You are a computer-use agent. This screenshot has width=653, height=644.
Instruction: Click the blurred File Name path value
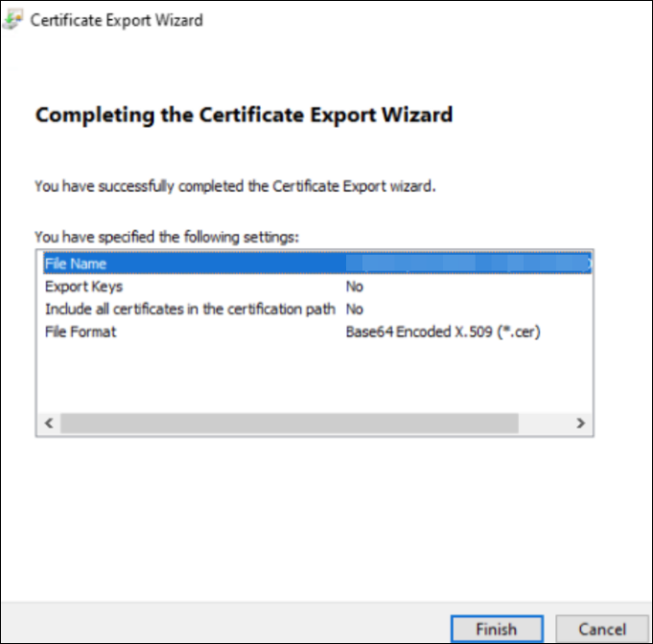pyautogui.click(x=466, y=264)
